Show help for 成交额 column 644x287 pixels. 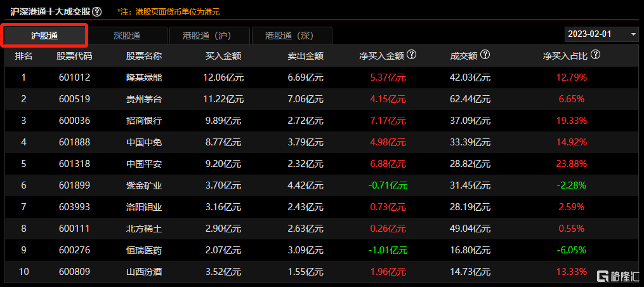click(x=485, y=55)
